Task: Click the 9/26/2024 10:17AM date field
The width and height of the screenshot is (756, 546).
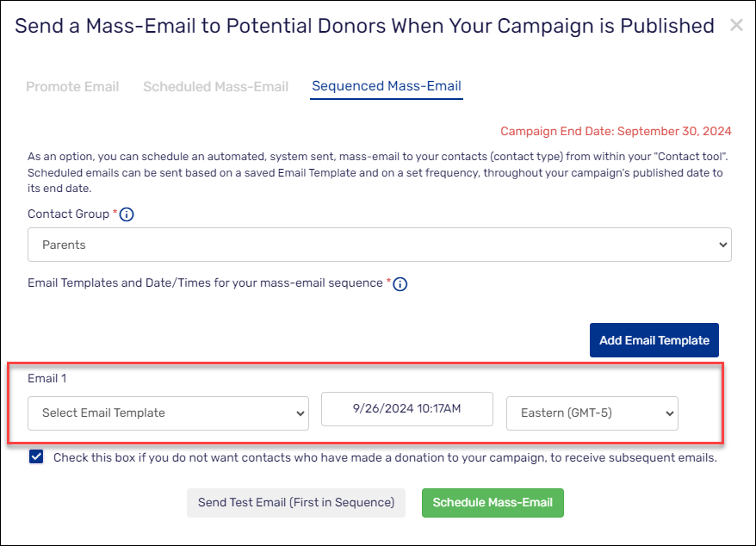Action: [407, 409]
